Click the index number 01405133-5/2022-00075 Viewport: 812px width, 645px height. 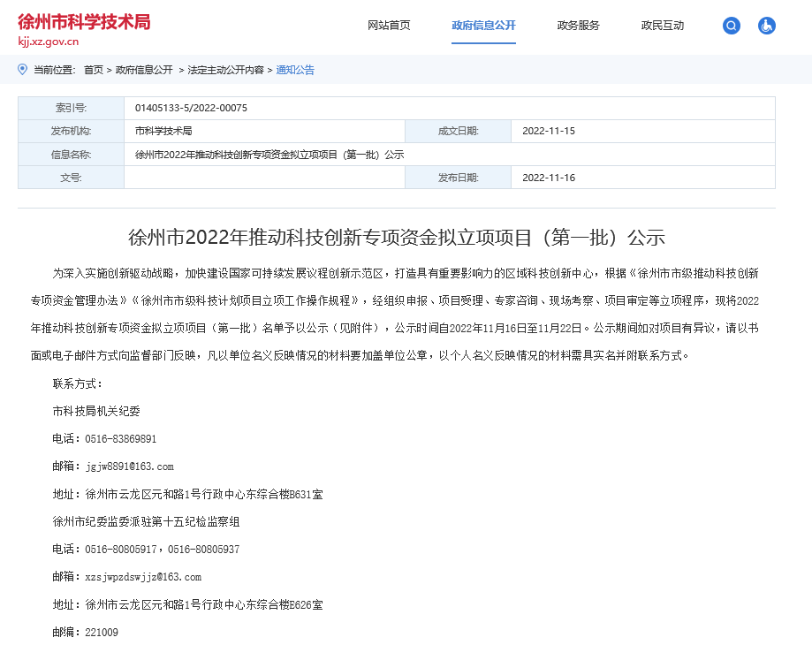[x=191, y=108]
